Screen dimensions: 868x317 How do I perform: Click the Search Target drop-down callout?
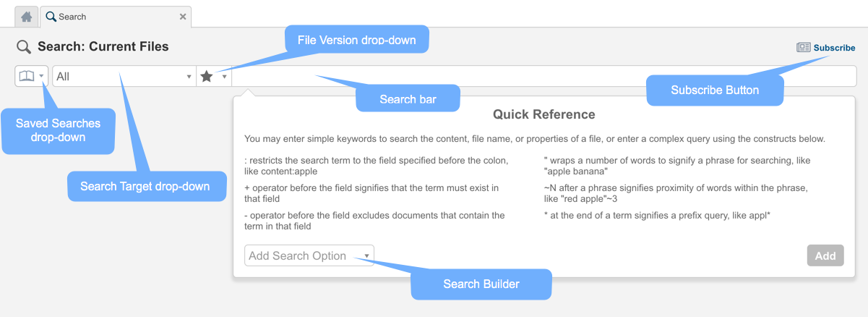click(145, 186)
